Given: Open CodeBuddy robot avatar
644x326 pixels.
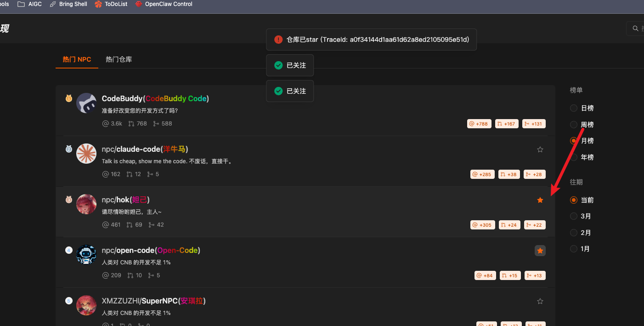Looking at the screenshot, I should (x=86, y=103).
